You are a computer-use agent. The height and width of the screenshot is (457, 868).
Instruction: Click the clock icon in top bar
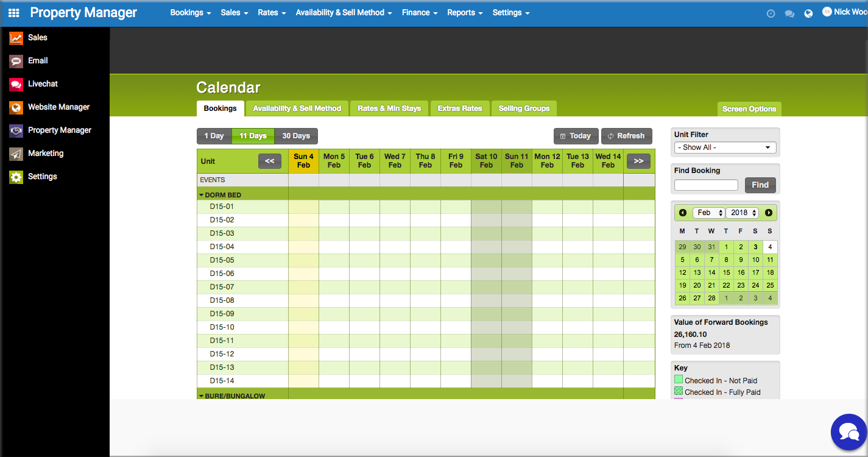771,13
